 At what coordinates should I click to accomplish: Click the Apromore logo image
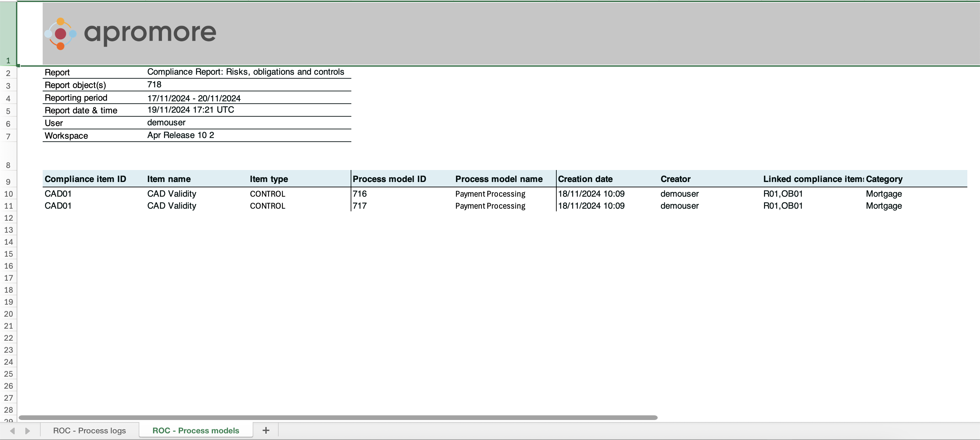point(130,33)
